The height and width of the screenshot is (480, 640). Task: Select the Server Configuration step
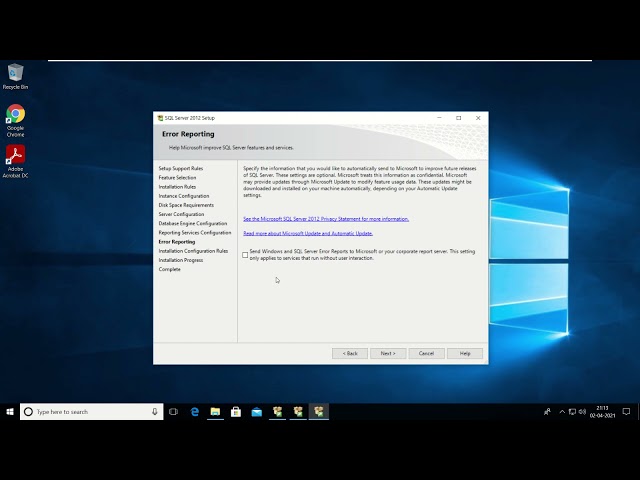(181, 214)
